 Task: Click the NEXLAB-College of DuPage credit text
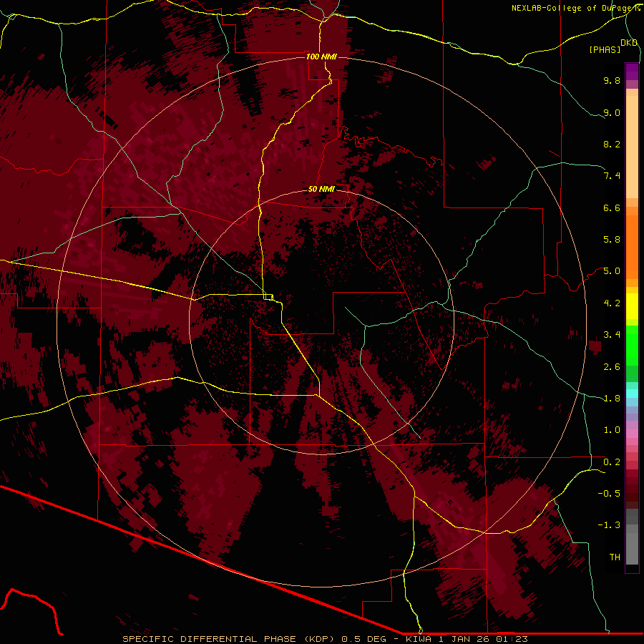click(575, 8)
